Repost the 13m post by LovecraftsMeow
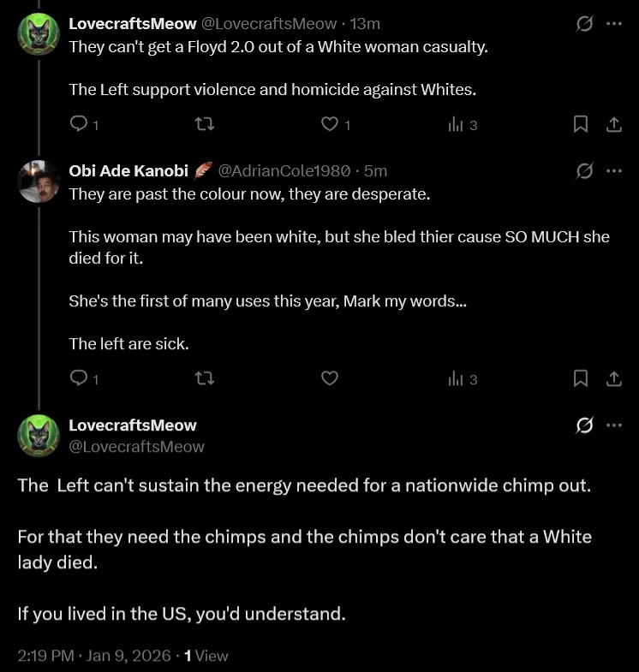The width and height of the screenshot is (639, 672). tap(204, 125)
